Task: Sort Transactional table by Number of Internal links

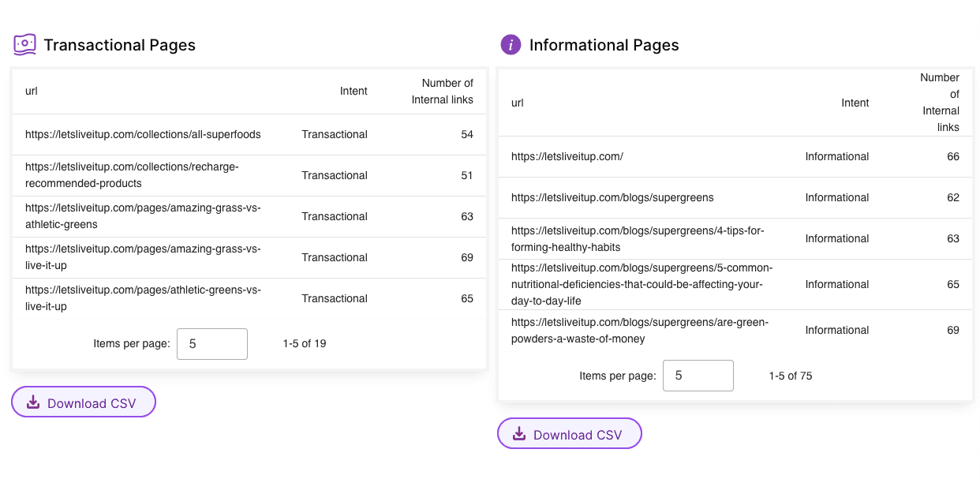Action: coord(443,92)
